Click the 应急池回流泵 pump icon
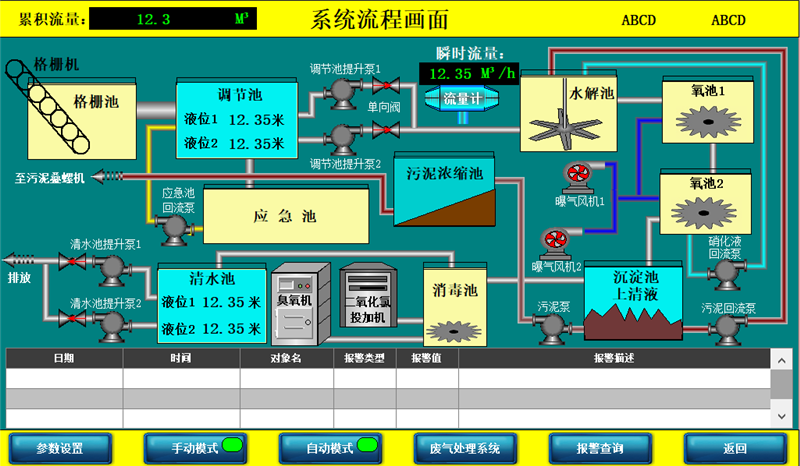Screen dimensions: 800x466 click(178, 228)
